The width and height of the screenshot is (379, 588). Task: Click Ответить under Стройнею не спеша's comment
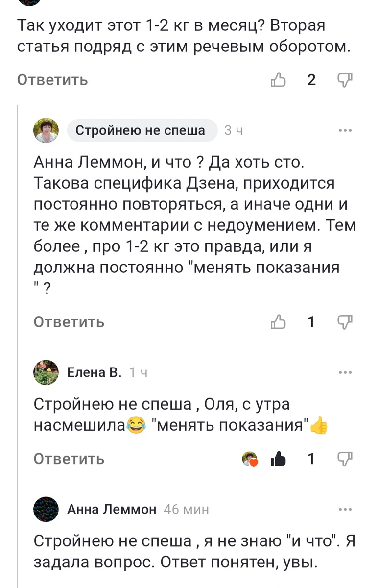pos(69,322)
